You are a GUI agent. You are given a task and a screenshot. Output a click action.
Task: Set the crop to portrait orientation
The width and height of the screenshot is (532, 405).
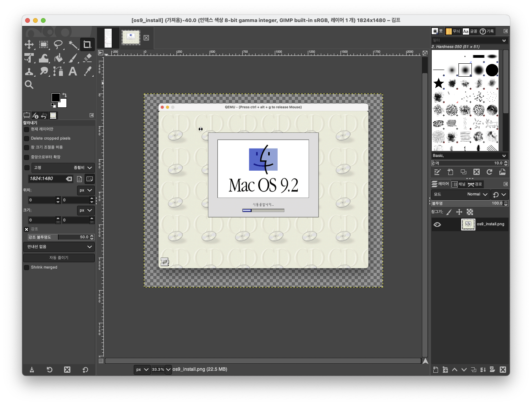[79, 179]
